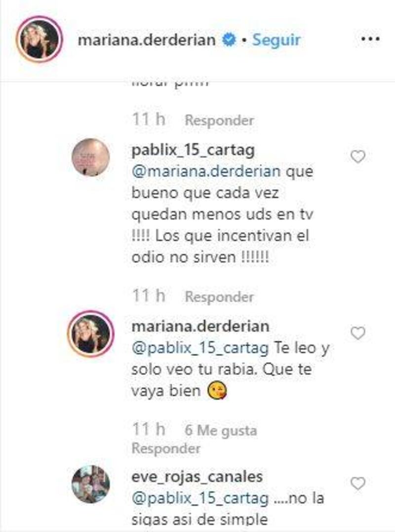
Task: Like mariana.derderian's reply with heart icon
Action: 357,333
